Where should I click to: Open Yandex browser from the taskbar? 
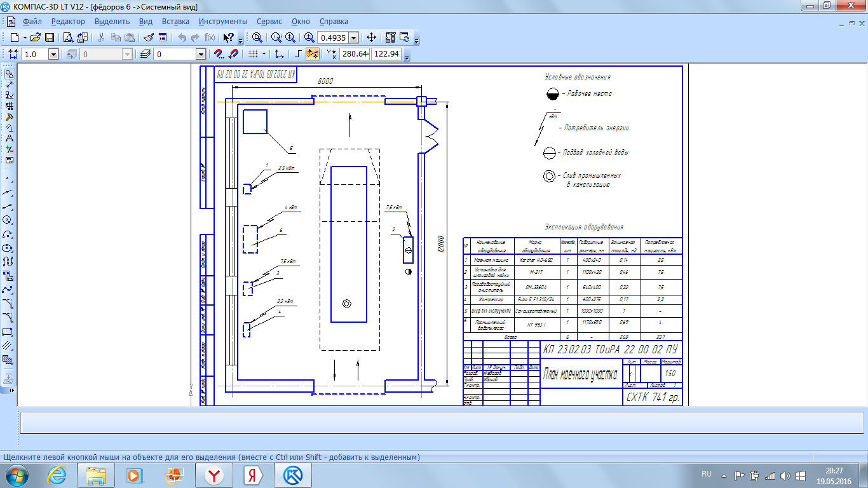click(215, 475)
